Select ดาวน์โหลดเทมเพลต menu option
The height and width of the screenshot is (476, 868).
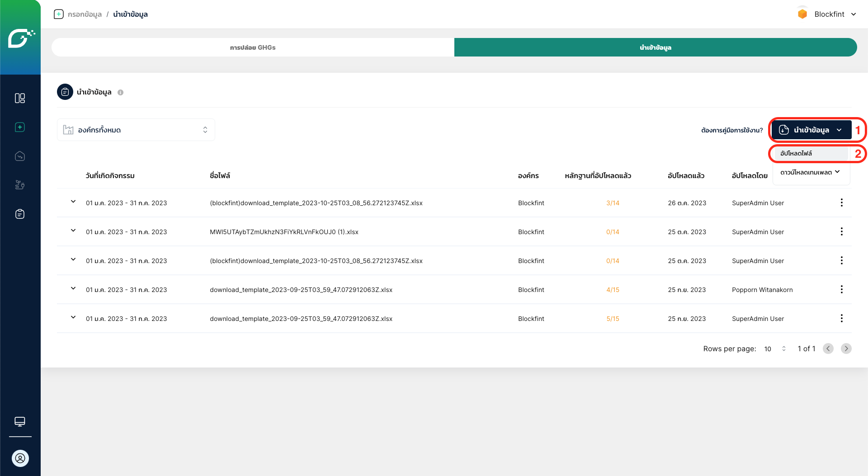click(810, 172)
